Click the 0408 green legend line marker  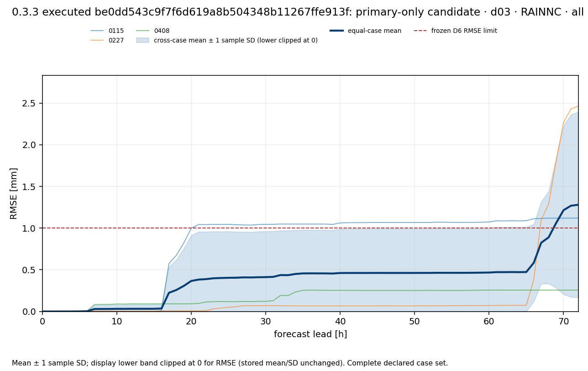[143, 31]
